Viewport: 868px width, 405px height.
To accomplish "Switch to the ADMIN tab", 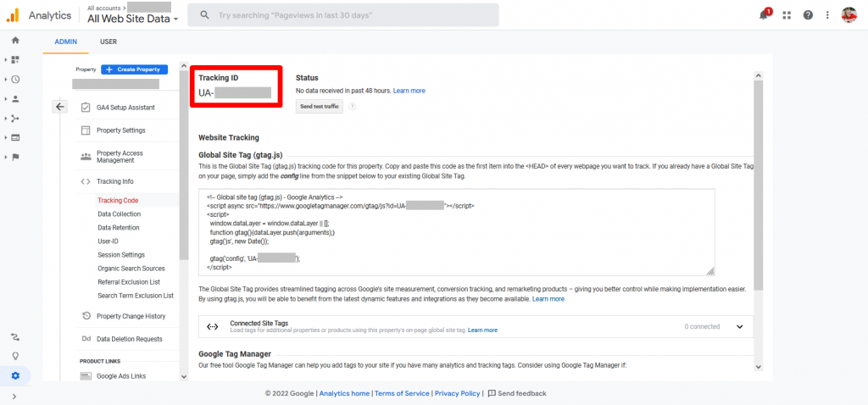I will 66,42.
